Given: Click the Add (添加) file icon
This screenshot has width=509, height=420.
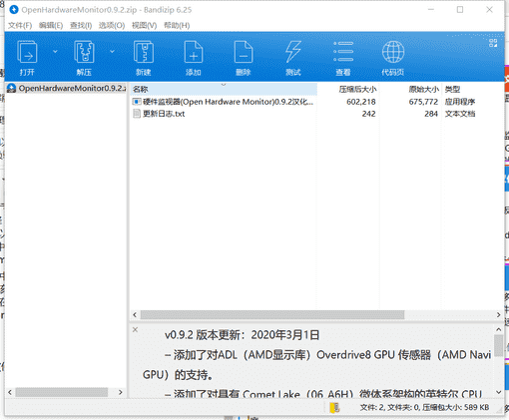Looking at the screenshot, I should click(194, 52).
